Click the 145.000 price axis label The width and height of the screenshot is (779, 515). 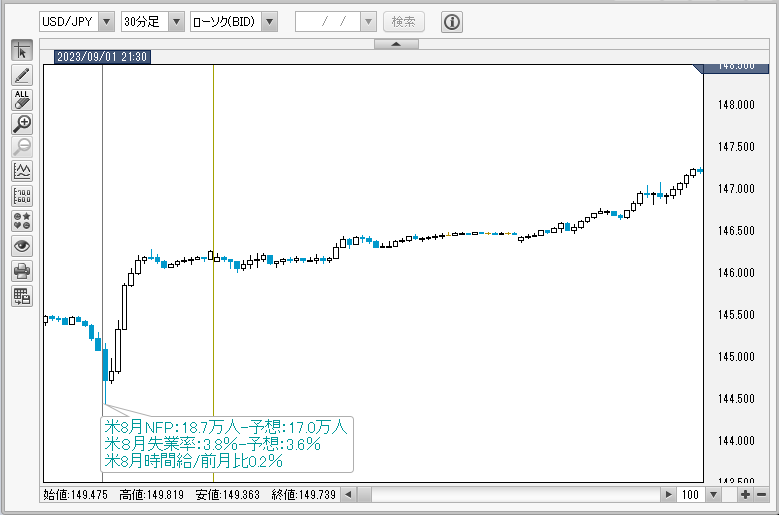[x=736, y=357]
